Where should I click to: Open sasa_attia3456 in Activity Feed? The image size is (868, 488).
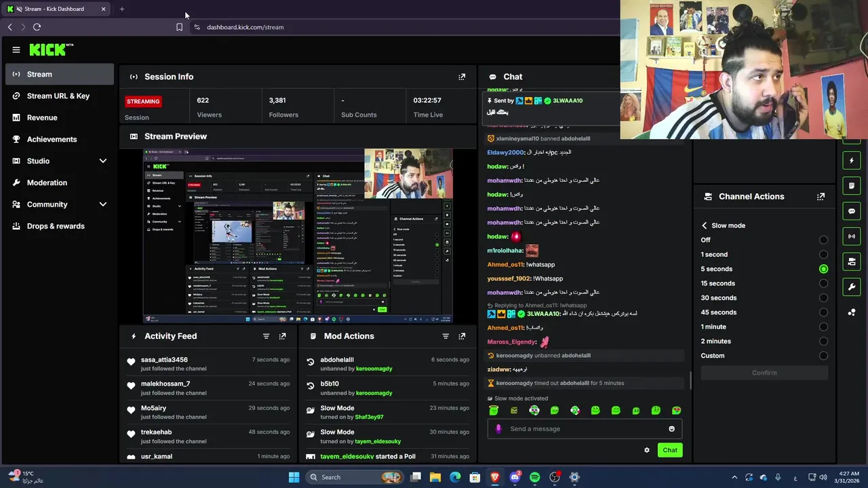[164, 360]
